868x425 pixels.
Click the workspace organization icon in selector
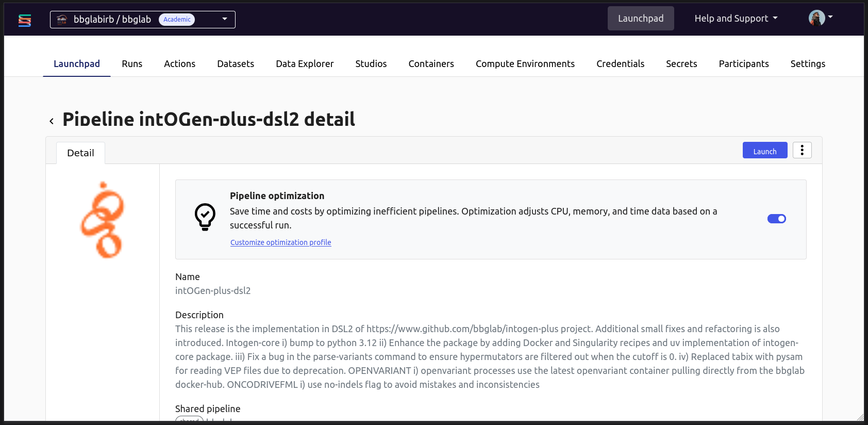point(62,20)
